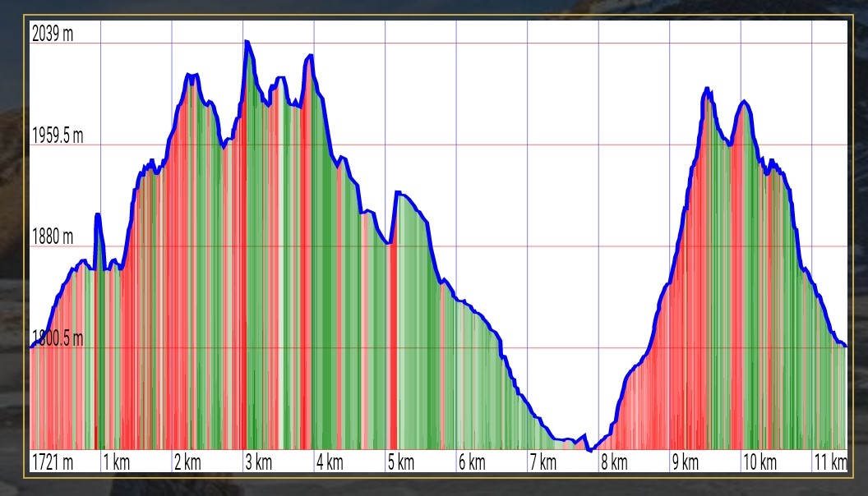
Task: Select the 9 km distance marker
Action: click(686, 462)
